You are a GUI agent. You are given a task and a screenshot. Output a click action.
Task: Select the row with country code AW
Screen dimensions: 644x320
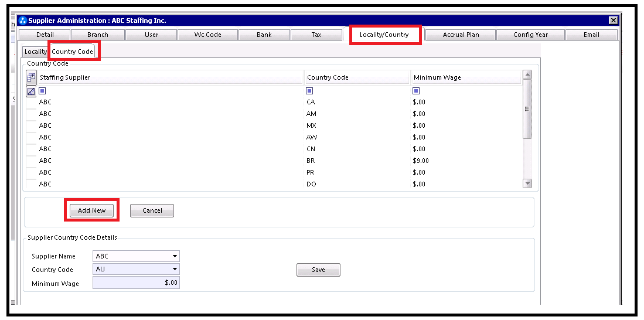point(273,137)
